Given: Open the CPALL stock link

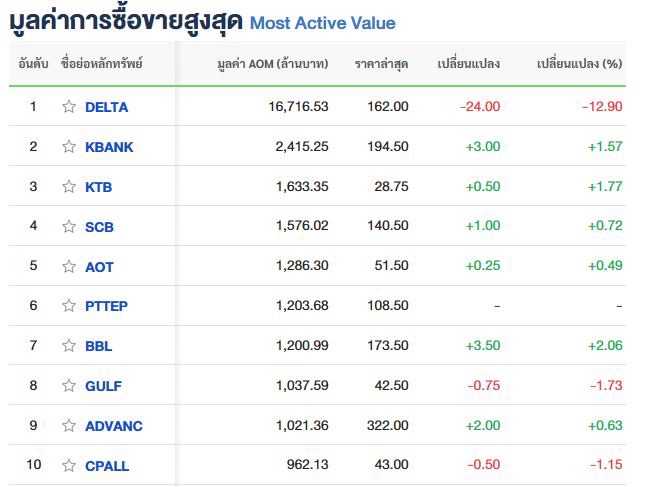Looking at the screenshot, I should [107, 466].
